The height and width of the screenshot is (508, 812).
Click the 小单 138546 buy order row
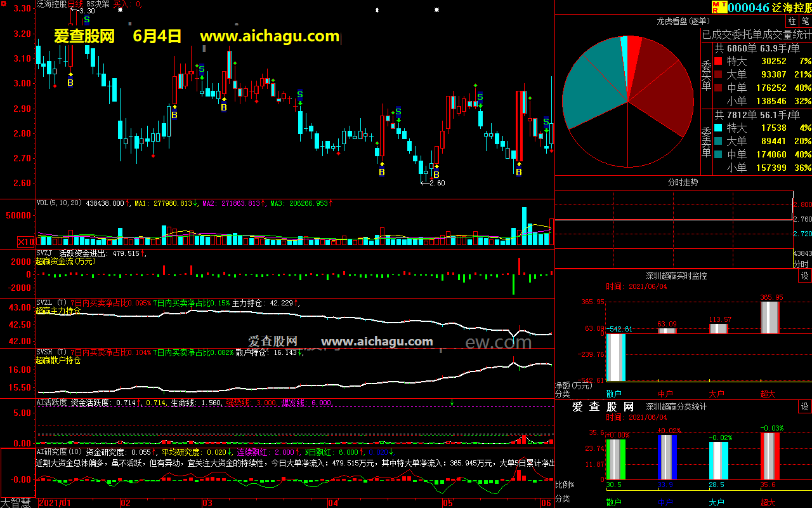click(x=769, y=101)
